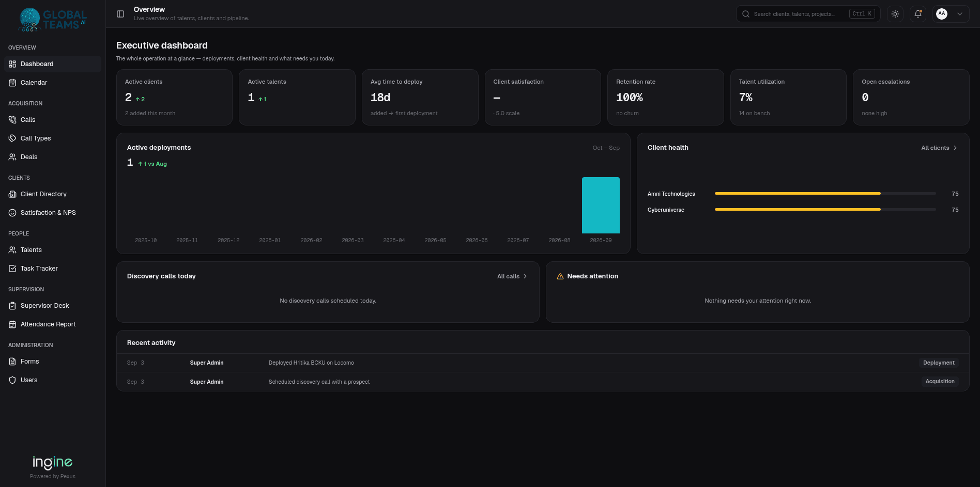Open the Client satisfaction card

coord(543,97)
